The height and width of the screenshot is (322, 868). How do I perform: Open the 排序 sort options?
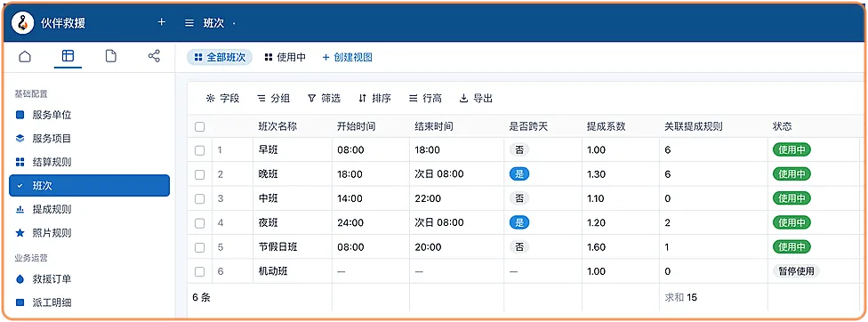click(374, 99)
